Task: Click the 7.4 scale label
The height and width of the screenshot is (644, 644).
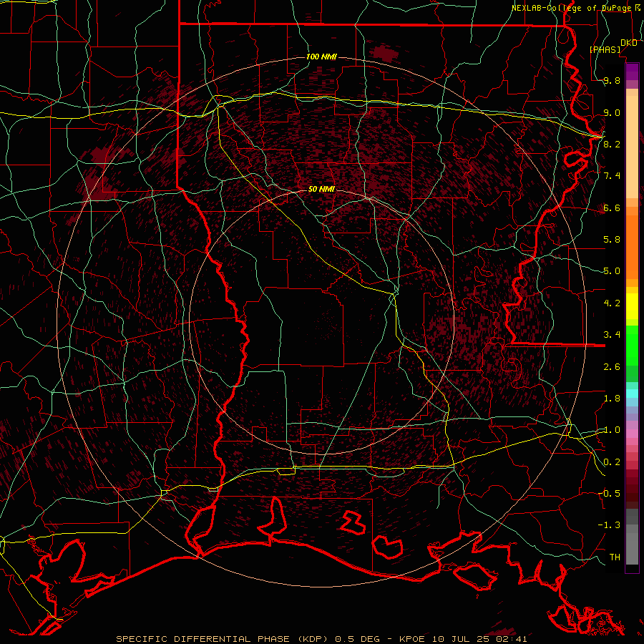Action: (x=612, y=176)
